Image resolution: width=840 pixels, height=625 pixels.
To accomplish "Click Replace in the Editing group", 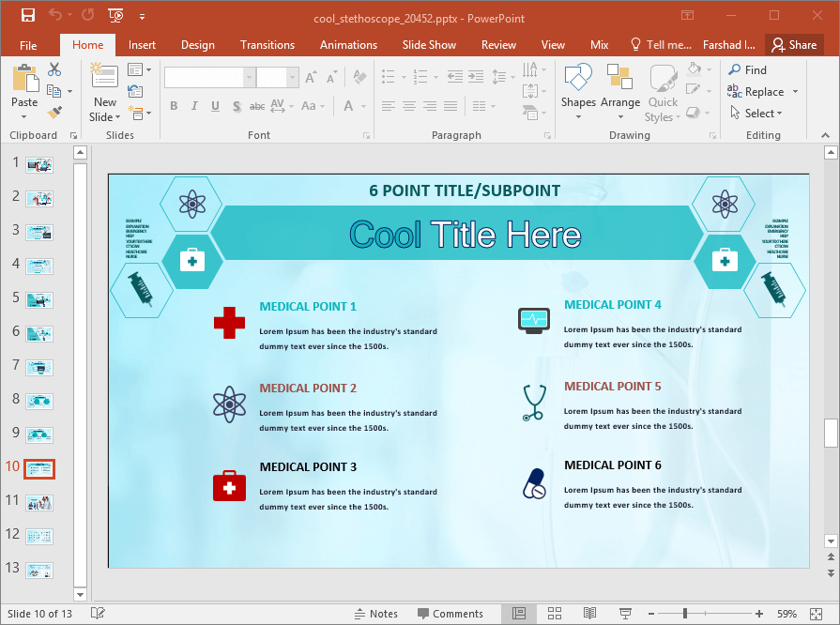I will tap(763, 92).
